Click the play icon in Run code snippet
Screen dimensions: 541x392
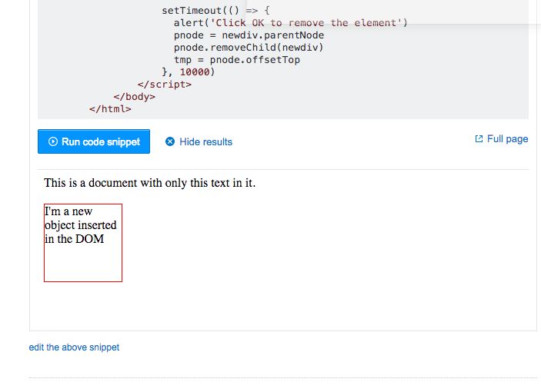pos(53,141)
